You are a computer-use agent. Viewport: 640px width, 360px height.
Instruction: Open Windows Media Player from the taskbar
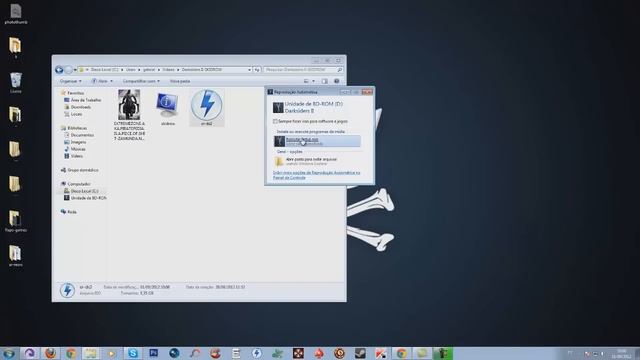[111, 353]
